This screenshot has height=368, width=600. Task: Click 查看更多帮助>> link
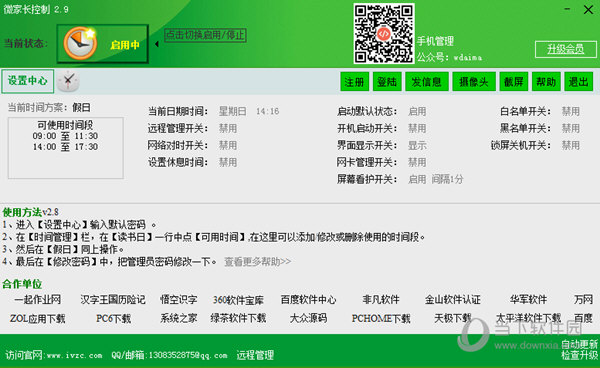click(x=258, y=262)
